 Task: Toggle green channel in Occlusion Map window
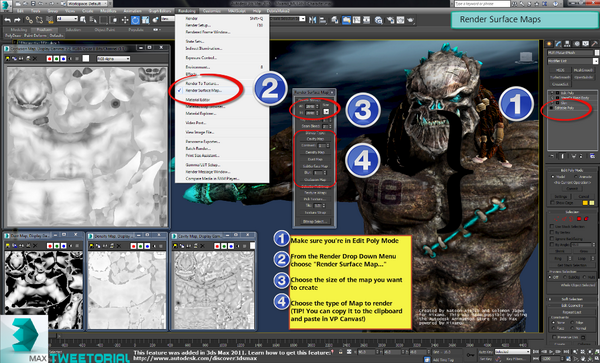tap(56, 59)
